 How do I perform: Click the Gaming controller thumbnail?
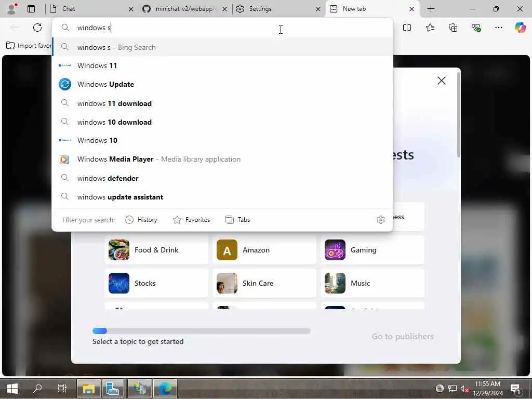click(335, 250)
